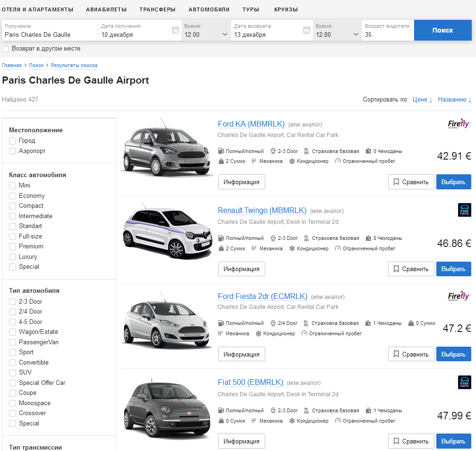Open 'ОТЕЛИ И АПАРТАМЕНТЫ' menu

(38, 9)
